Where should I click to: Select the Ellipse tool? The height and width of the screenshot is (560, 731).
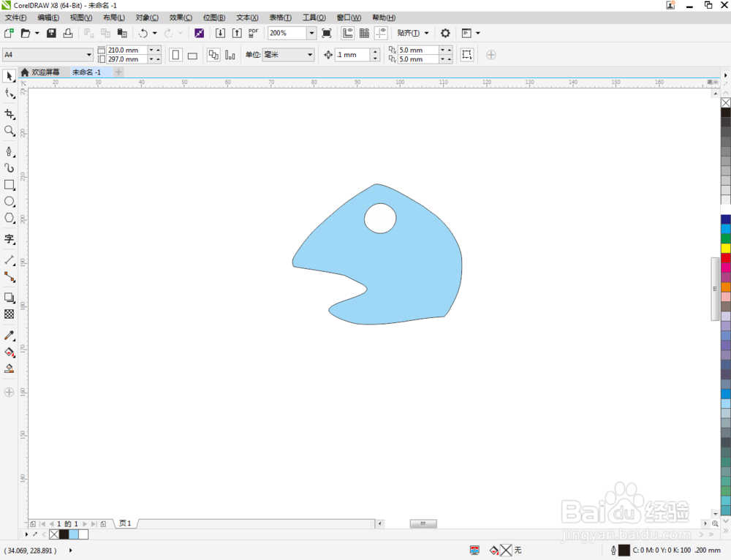coord(9,202)
